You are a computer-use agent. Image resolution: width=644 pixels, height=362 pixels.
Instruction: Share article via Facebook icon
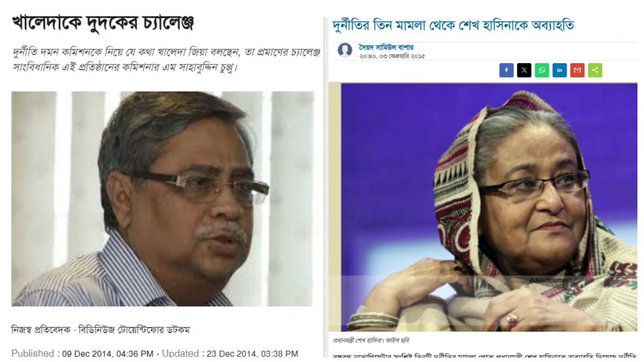(x=506, y=70)
